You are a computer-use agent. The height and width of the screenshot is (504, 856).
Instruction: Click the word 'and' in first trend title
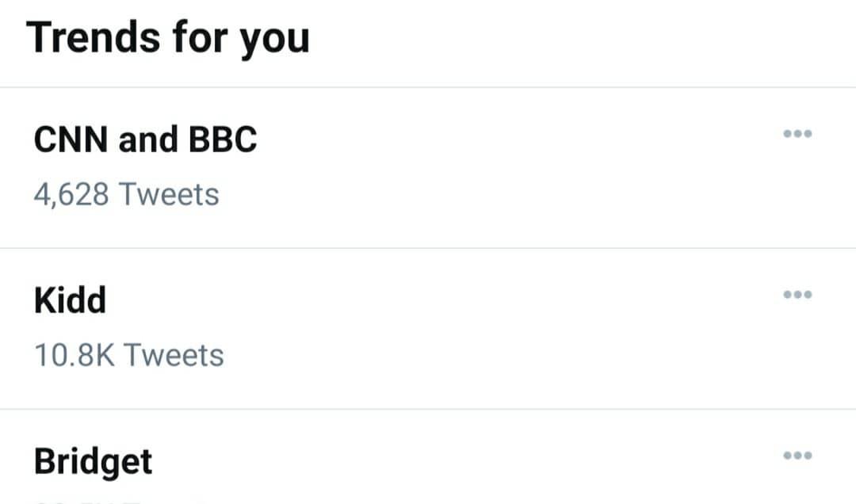point(148,139)
